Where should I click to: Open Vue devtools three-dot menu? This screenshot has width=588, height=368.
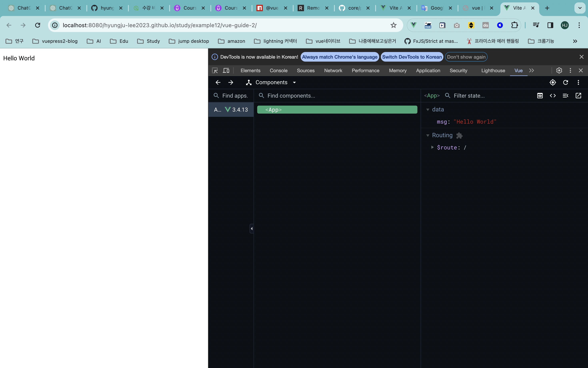coord(579,83)
